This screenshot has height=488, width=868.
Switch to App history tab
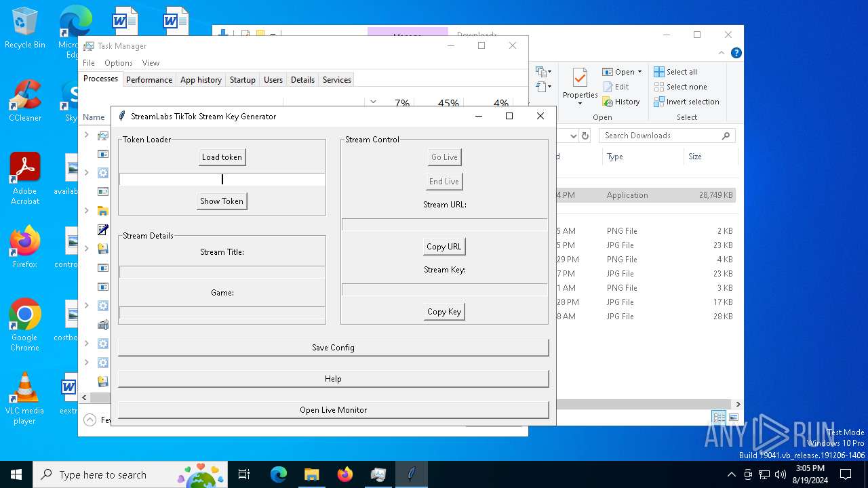point(201,80)
